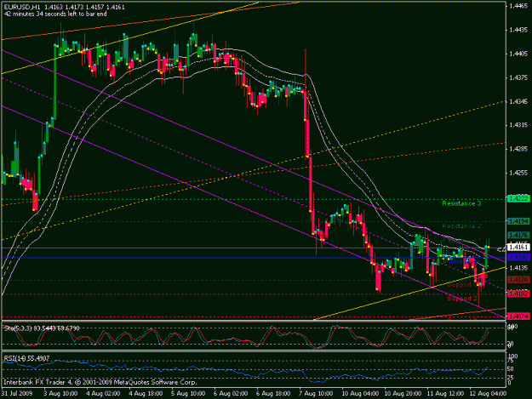The height and width of the screenshot is (399, 532).
Task: Click the RSI(14) 55.4907 indicator label
Action: click(26, 358)
